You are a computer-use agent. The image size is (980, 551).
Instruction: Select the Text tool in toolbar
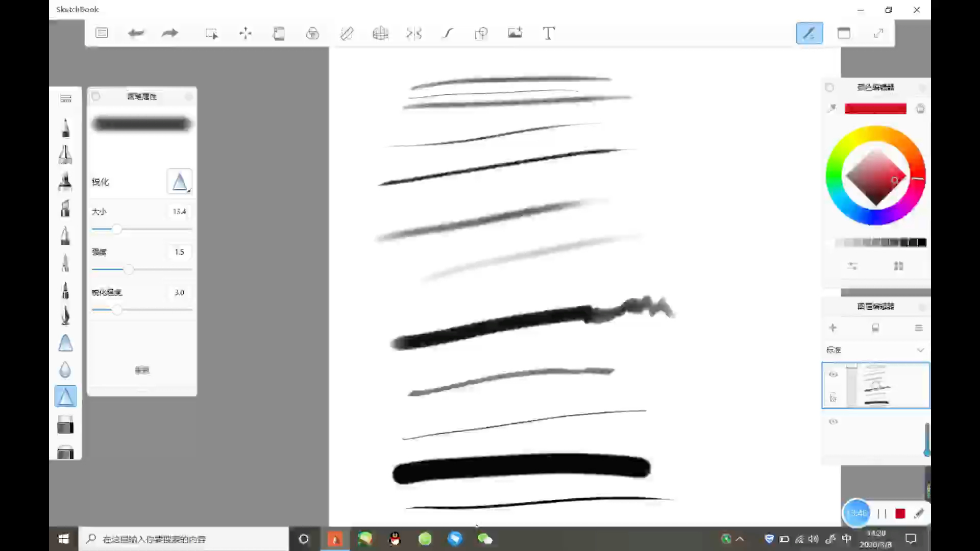(549, 34)
